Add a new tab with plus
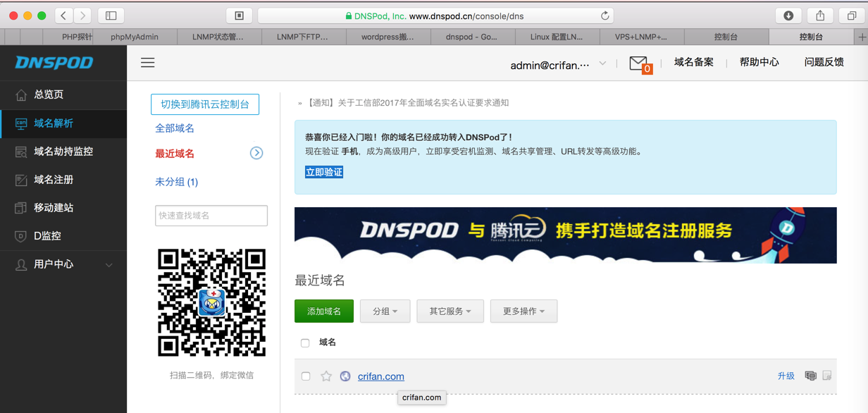The height and width of the screenshot is (413, 868). click(x=862, y=37)
